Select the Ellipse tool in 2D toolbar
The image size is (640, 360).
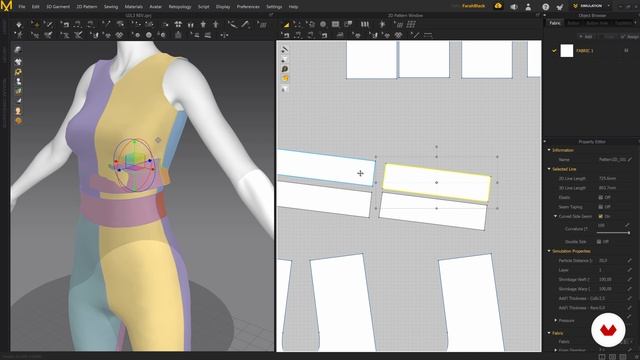323,24
